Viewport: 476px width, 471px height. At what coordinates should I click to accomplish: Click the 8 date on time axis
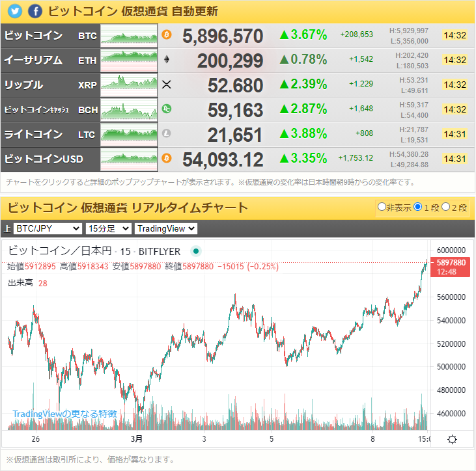372,439
